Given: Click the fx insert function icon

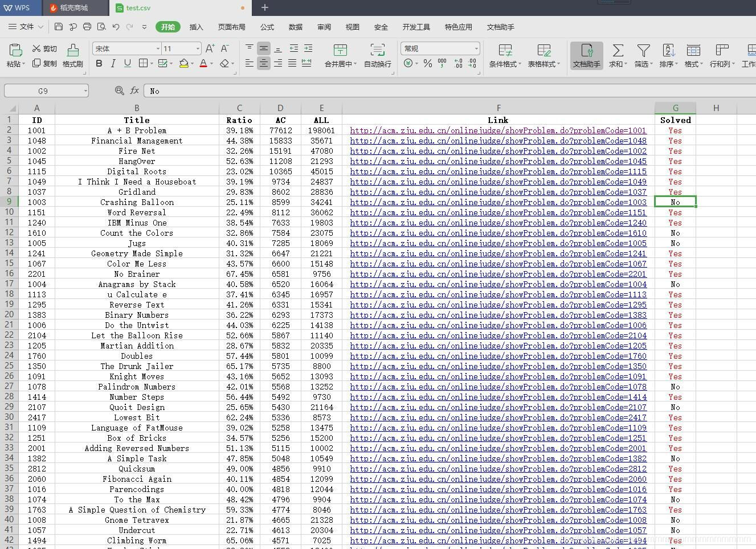Looking at the screenshot, I should tap(134, 91).
